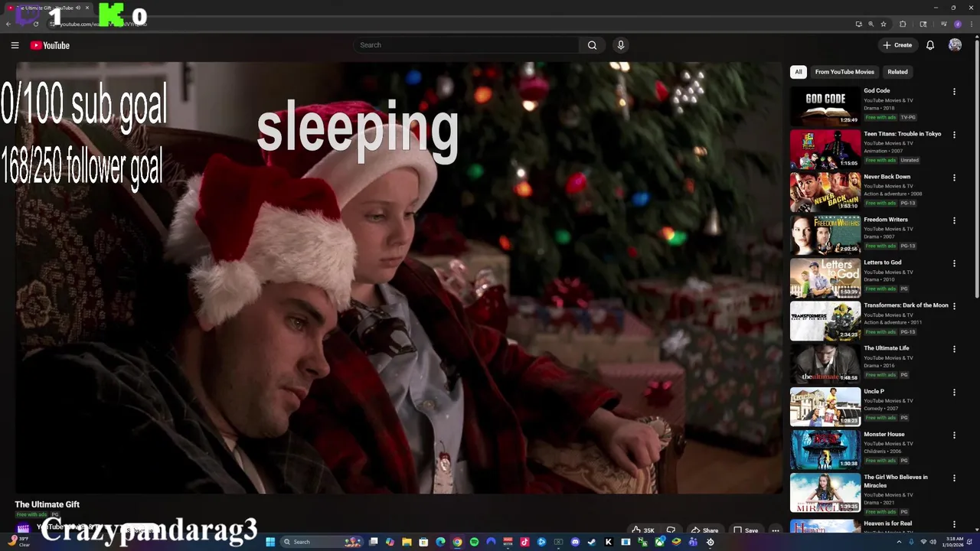Open more options for Transformers
The width and height of the screenshot is (980, 551).
coord(954,306)
